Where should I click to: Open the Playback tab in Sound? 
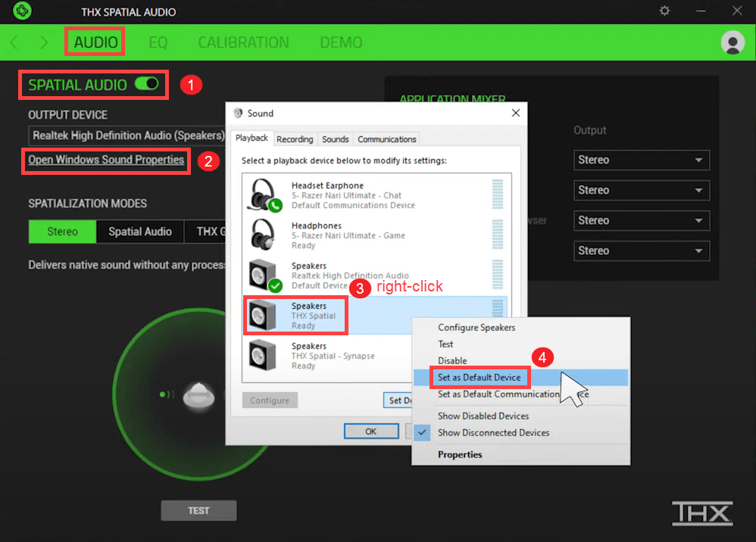[x=251, y=139]
